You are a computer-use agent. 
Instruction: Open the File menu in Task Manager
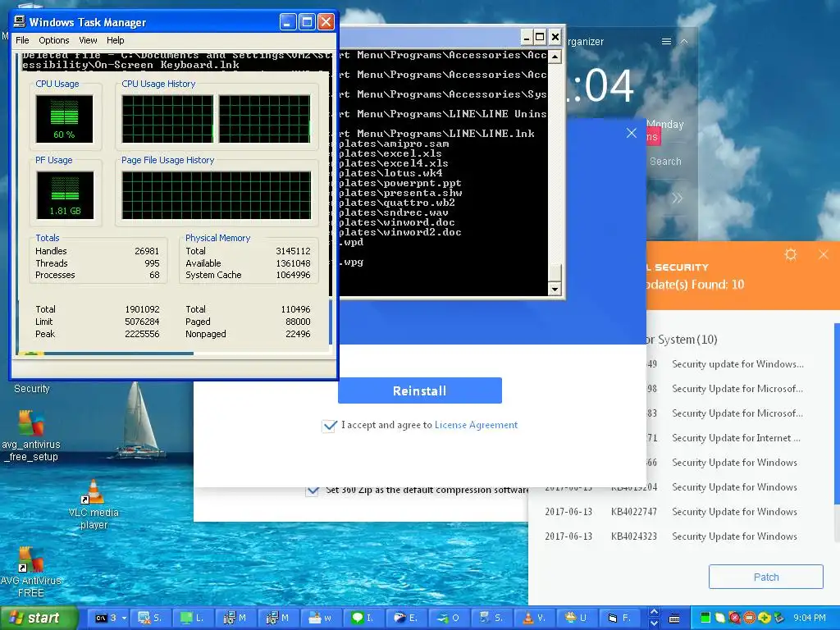click(x=22, y=40)
